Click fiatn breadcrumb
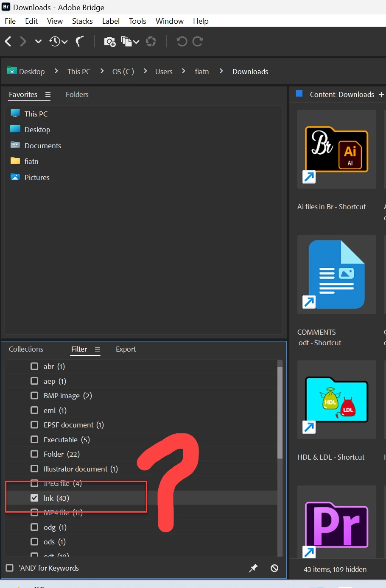386x588 pixels. [x=202, y=72]
